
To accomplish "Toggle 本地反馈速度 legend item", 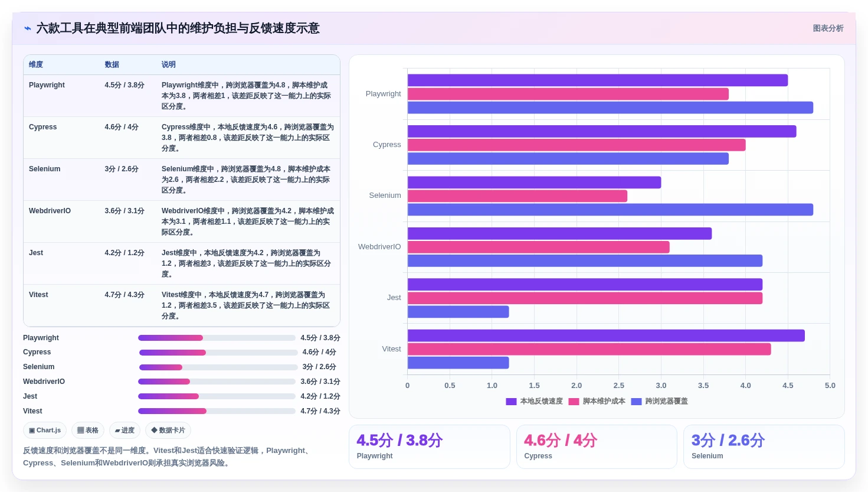I will coord(535,401).
